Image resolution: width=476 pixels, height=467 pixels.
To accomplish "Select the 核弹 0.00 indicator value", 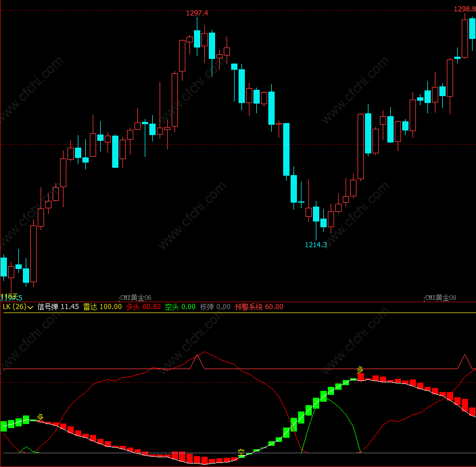I will pos(215,307).
